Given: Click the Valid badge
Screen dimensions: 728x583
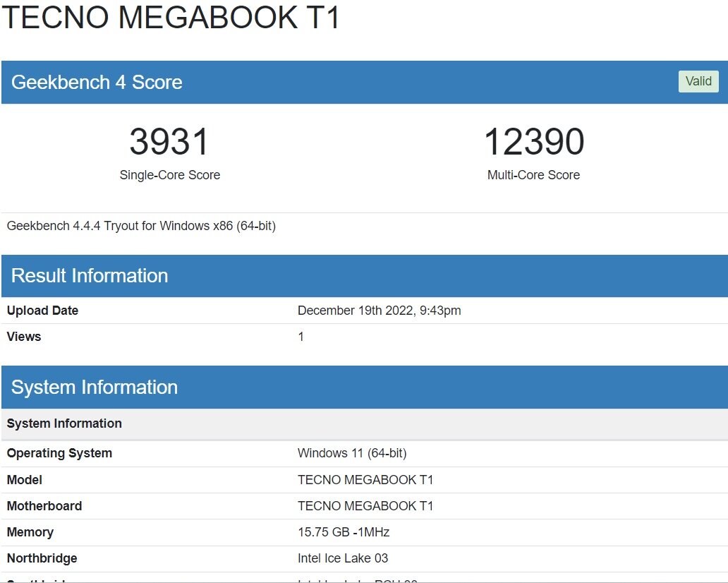Looking at the screenshot, I should tap(698, 81).
